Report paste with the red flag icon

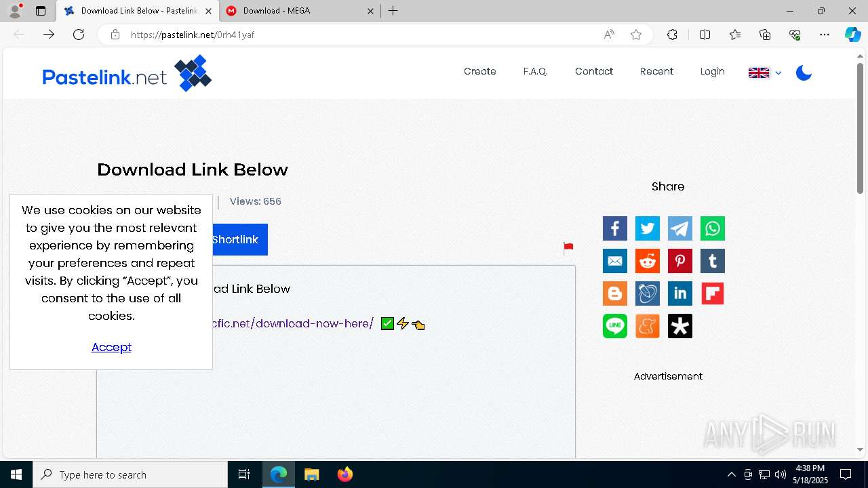568,249
